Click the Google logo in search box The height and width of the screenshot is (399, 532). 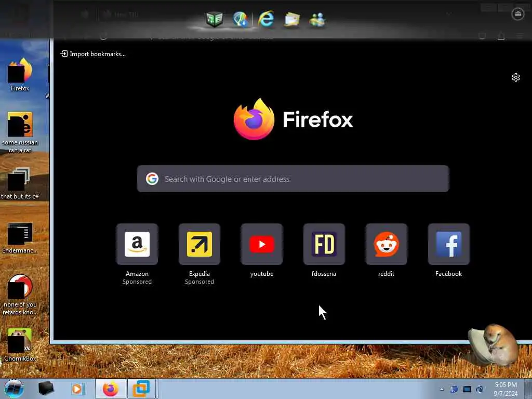(x=152, y=179)
